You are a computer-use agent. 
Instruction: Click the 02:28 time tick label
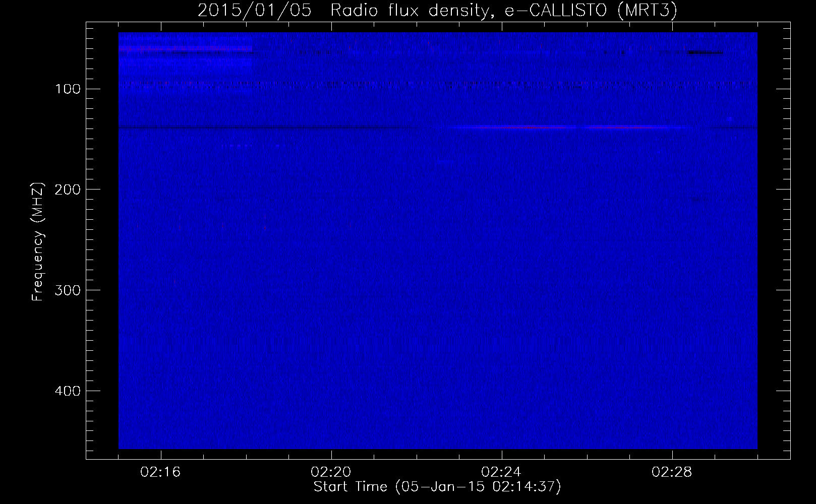672,472
